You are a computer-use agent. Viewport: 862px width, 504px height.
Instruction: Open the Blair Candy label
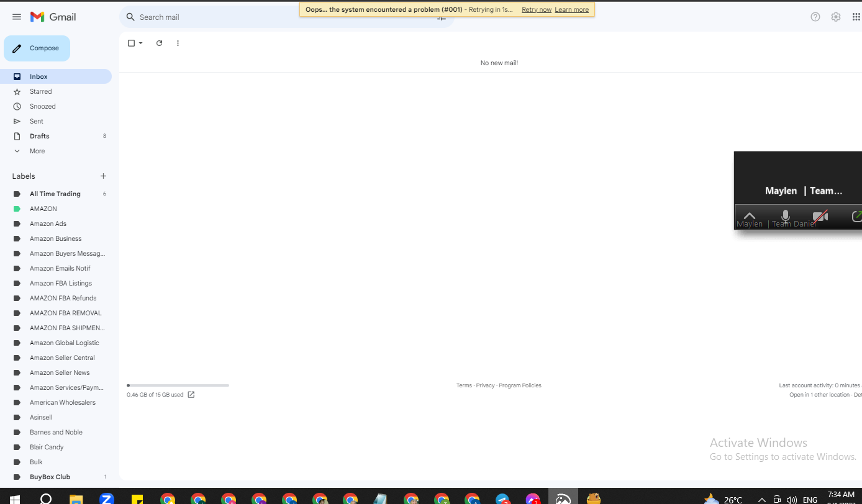point(56,447)
